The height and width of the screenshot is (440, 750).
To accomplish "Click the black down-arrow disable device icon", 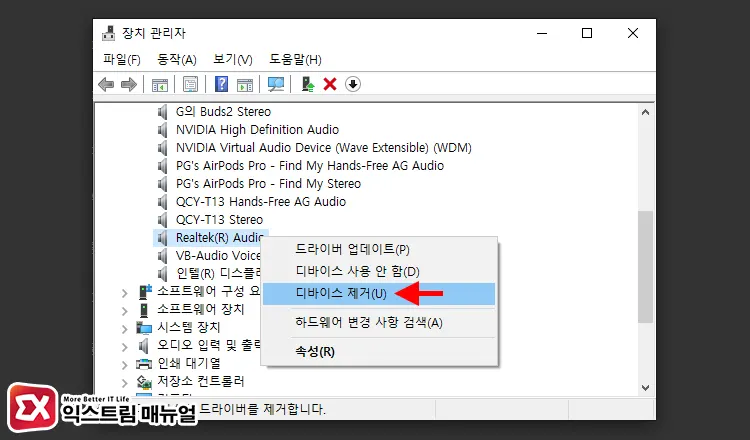I will click(352, 84).
